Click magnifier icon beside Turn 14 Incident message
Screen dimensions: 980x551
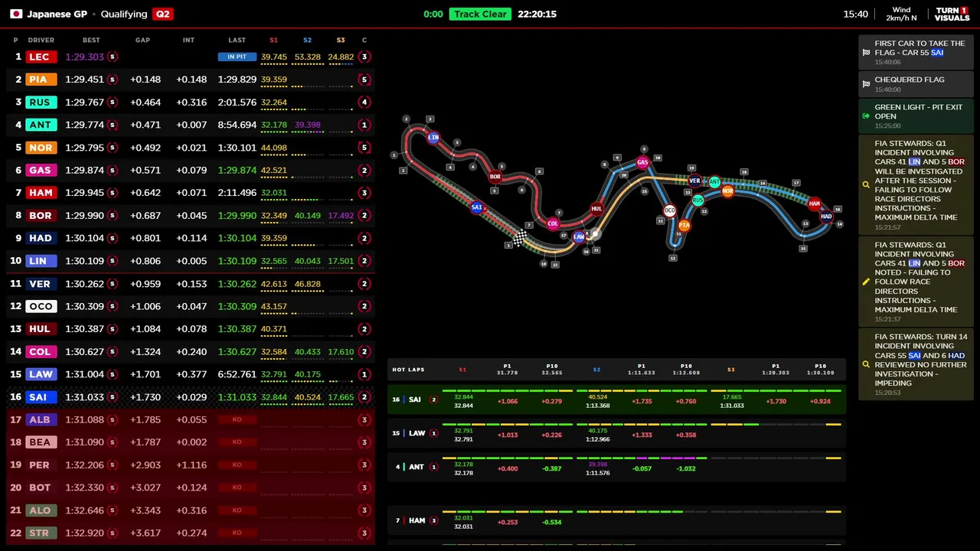[866, 364]
